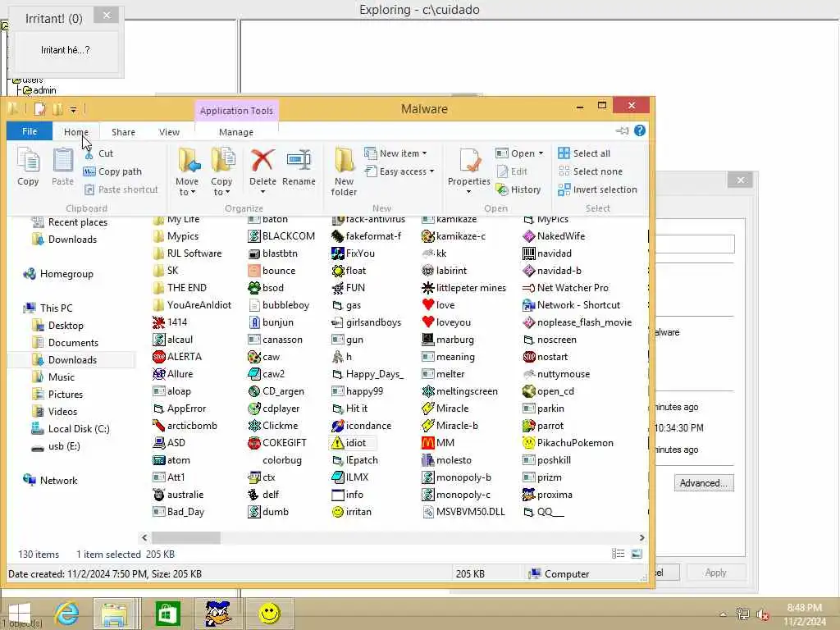
Task: Click the Copy icon in Clipboard group
Action: pyautogui.click(x=28, y=167)
